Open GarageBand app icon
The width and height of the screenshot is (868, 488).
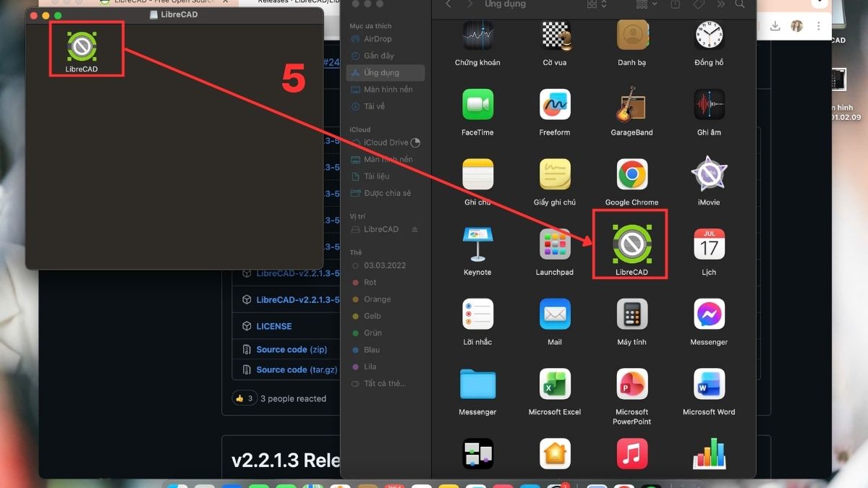pos(631,105)
